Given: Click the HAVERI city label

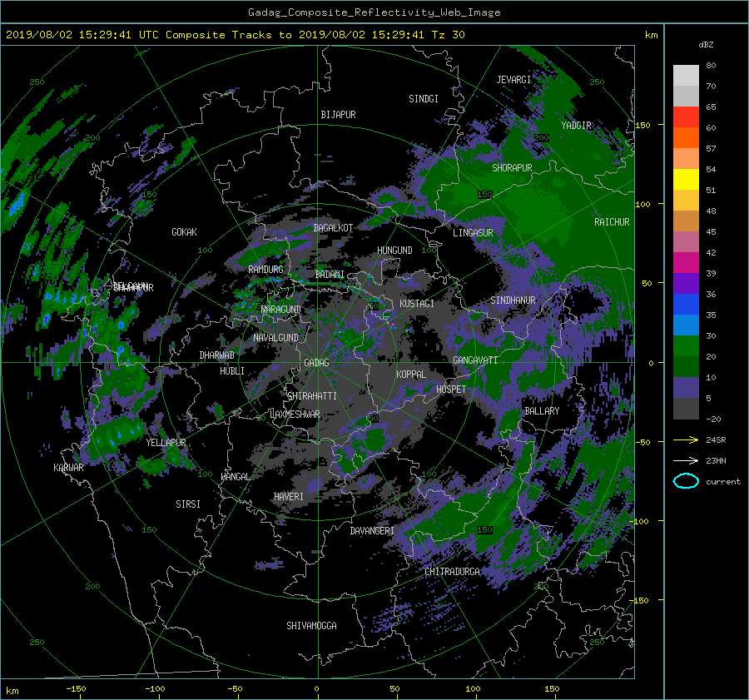Looking at the screenshot, I should (289, 497).
